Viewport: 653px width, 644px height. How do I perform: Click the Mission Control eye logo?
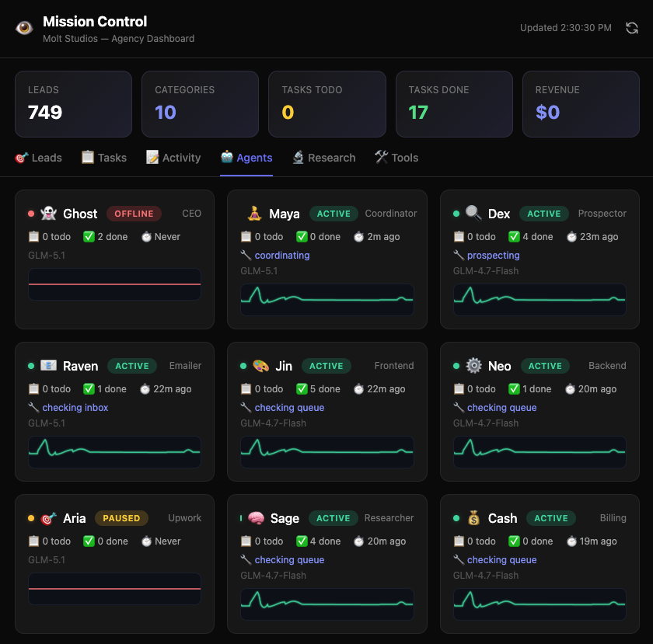click(24, 28)
